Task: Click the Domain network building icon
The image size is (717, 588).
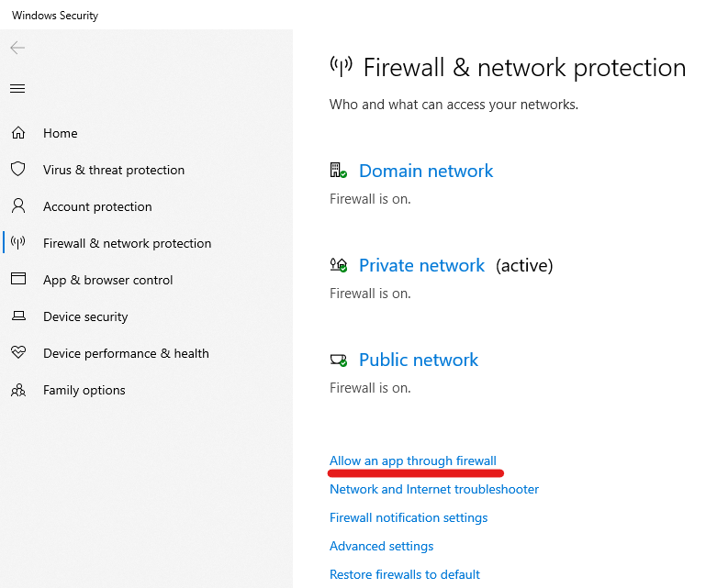Action: coord(338,171)
